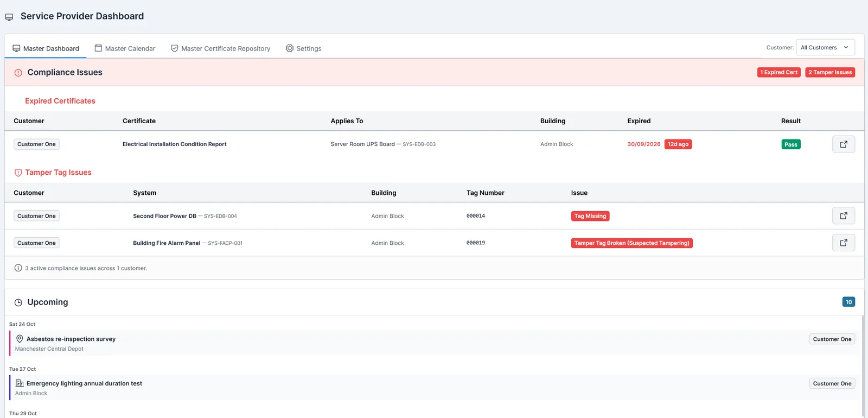The height and width of the screenshot is (418, 868).
Task: Click the Upcoming clock icon
Action: tap(18, 302)
